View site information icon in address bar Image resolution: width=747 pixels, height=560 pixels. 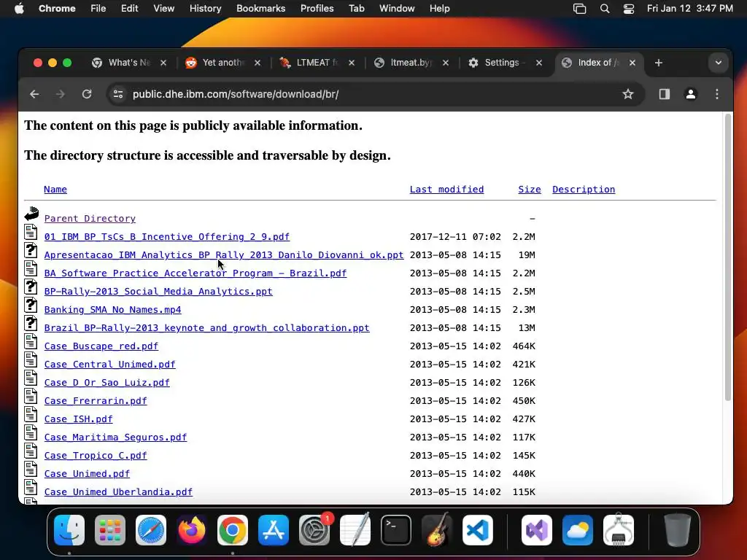(x=118, y=94)
